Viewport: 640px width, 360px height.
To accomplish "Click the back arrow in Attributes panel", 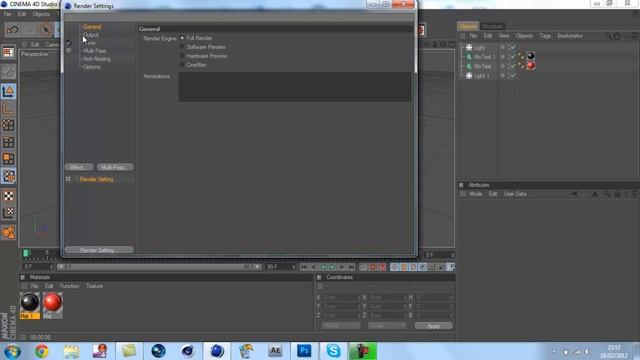I will pyautogui.click(x=574, y=194).
